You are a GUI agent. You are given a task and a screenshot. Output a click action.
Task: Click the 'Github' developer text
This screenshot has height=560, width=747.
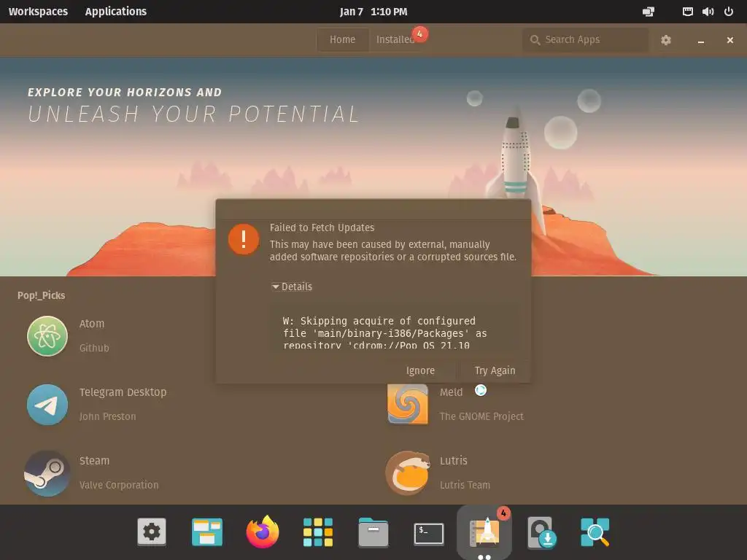[94, 348]
